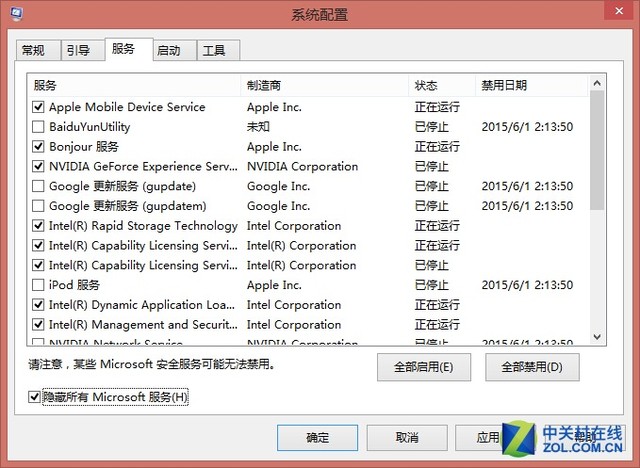Click the System Configuration title bar icon
The width and height of the screenshot is (640, 468).
[x=16, y=13]
